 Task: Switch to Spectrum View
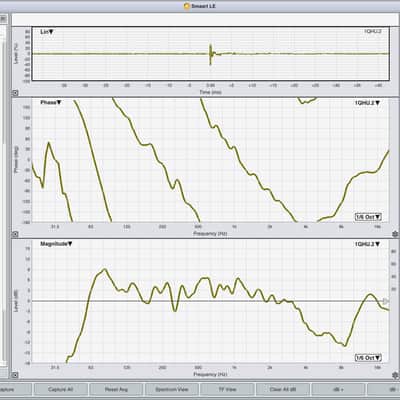point(172,389)
